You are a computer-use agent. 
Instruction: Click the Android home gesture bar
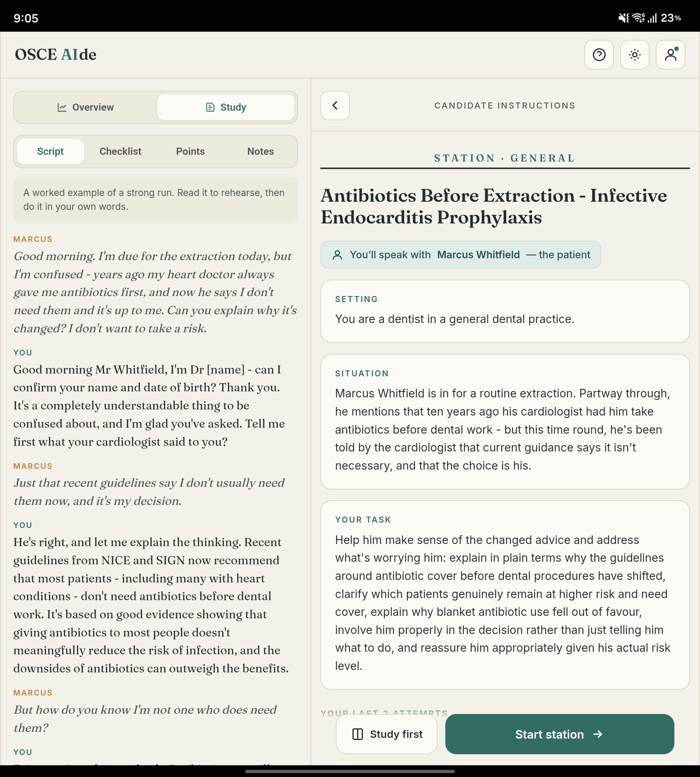click(x=350, y=771)
